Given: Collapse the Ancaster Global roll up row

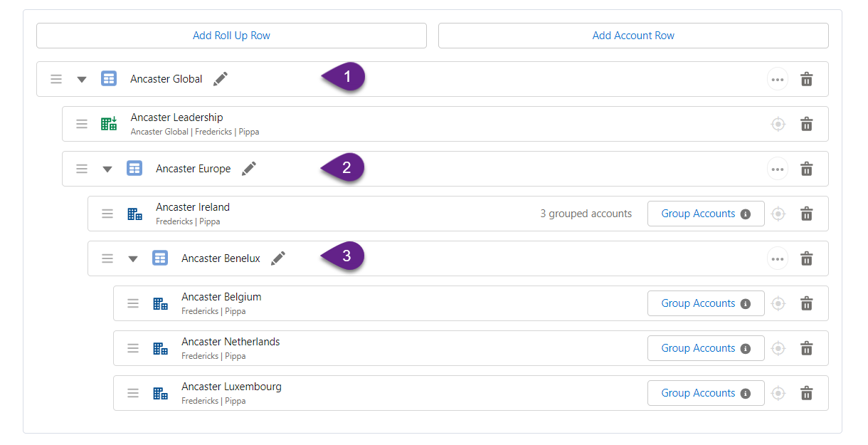Looking at the screenshot, I should point(82,79).
